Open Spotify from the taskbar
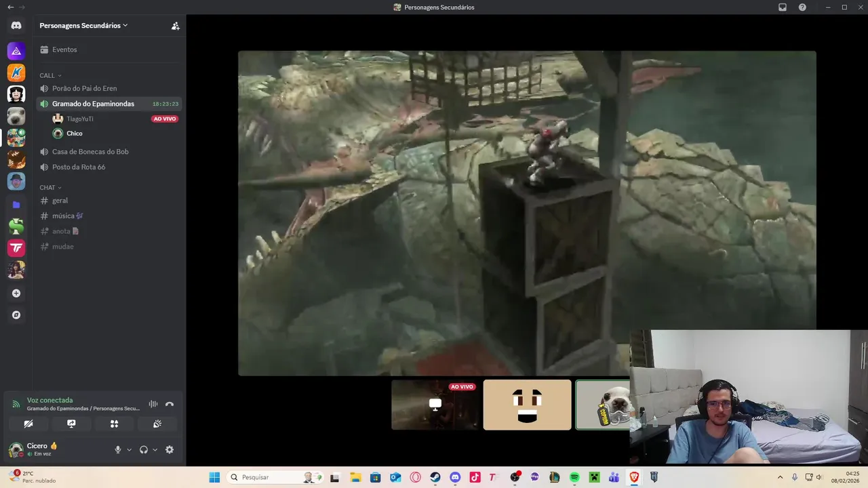Viewport: 868px width, 488px height. 574,477
